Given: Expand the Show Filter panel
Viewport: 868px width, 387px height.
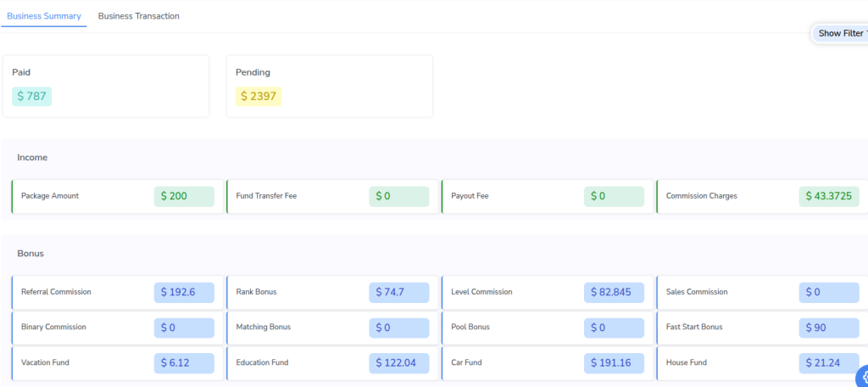Looking at the screenshot, I should pyautogui.click(x=840, y=33).
